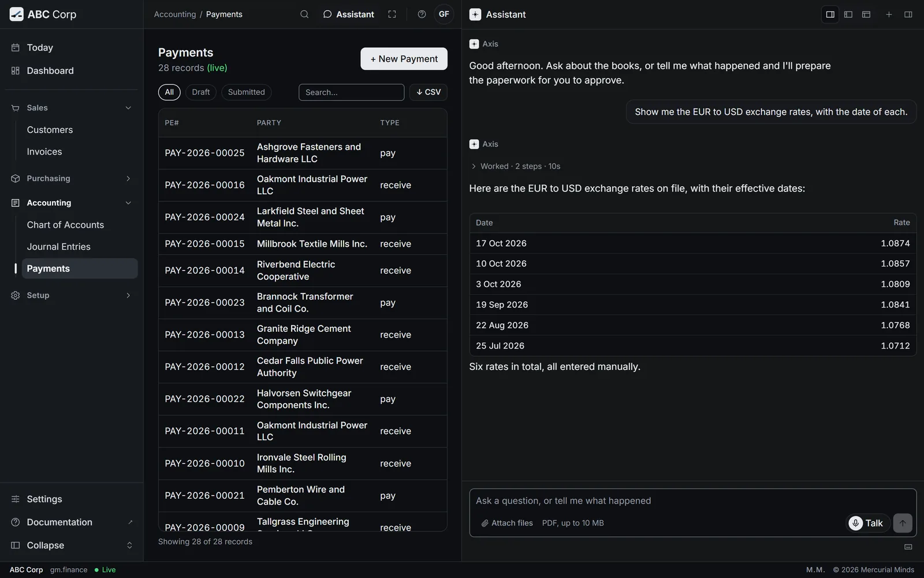Image resolution: width=924 pixels, height=578 pixels.
Task: Click the payments Search field
Action: click(351, 92)
